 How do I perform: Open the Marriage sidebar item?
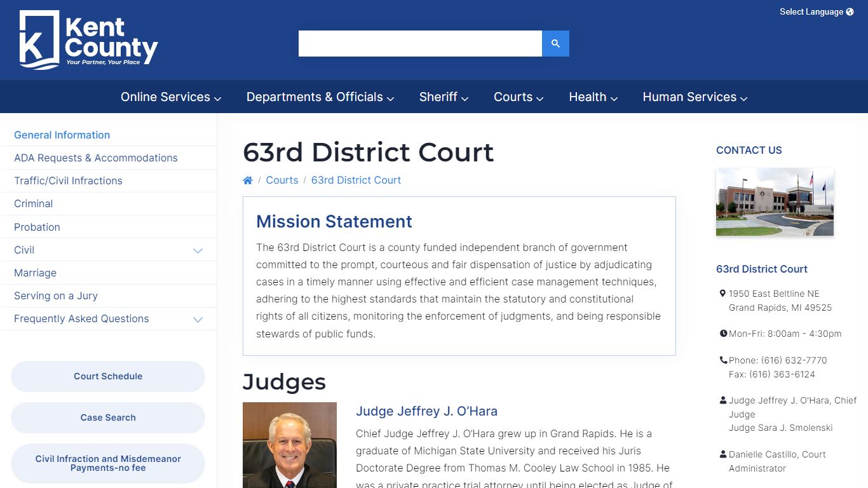tap(35, 273)
